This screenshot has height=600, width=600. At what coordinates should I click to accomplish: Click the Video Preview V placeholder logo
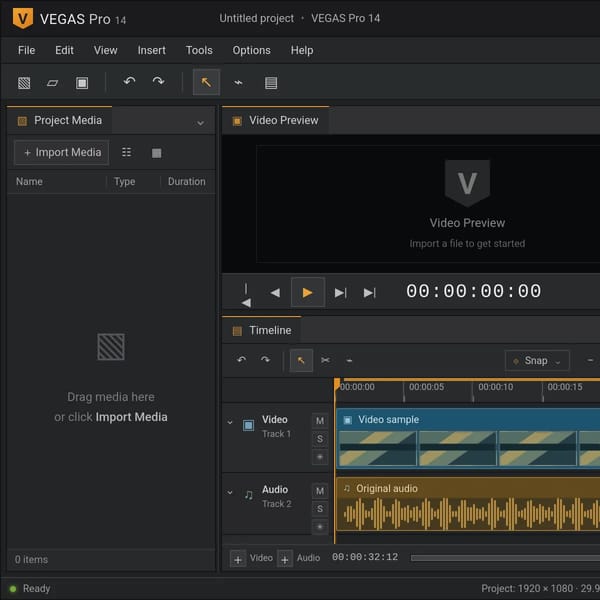[x=467, y=183]
